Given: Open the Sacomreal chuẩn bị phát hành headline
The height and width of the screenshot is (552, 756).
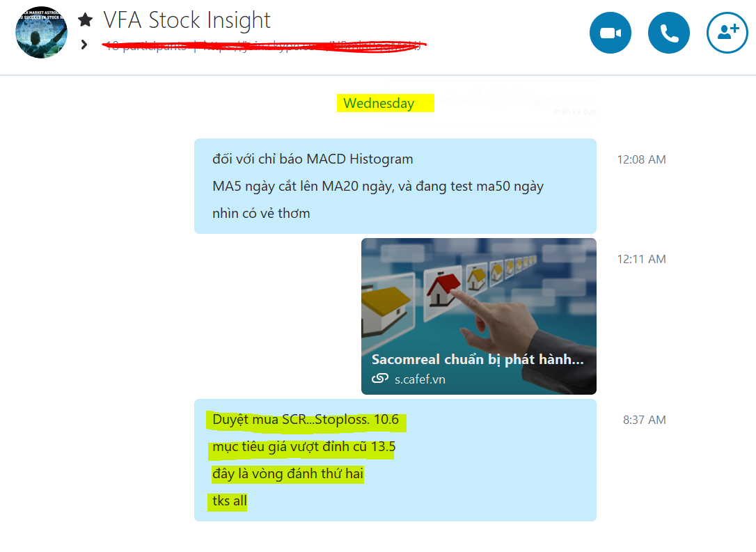Looking at the screenshot, I should click(478, 360).
